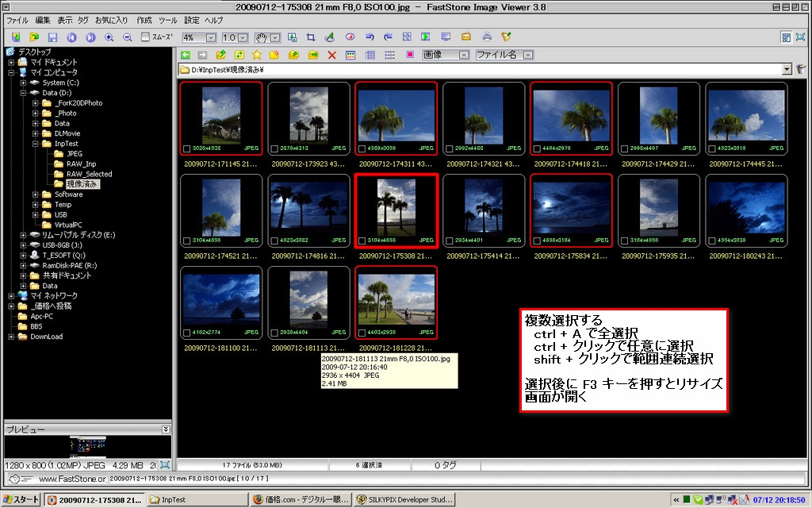This screenshot has height=508, width=812.
Task: Click the Crop tool icon in toolbar
Action: pos(311,37)
